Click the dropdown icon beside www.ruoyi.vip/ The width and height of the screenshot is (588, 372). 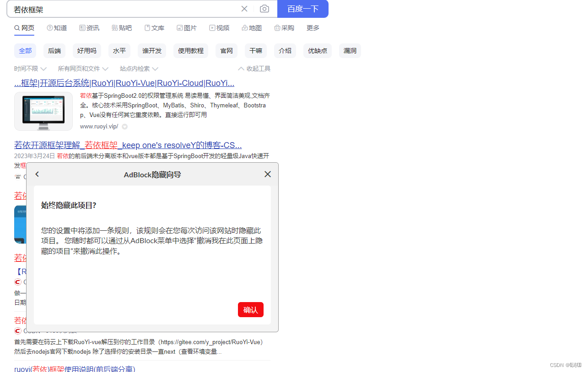pos(124,127)
